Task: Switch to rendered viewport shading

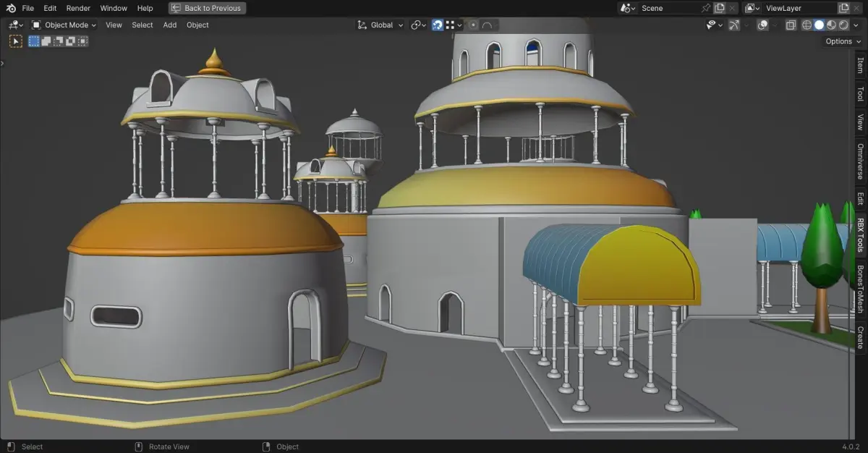Action: [x=843, y=25]
